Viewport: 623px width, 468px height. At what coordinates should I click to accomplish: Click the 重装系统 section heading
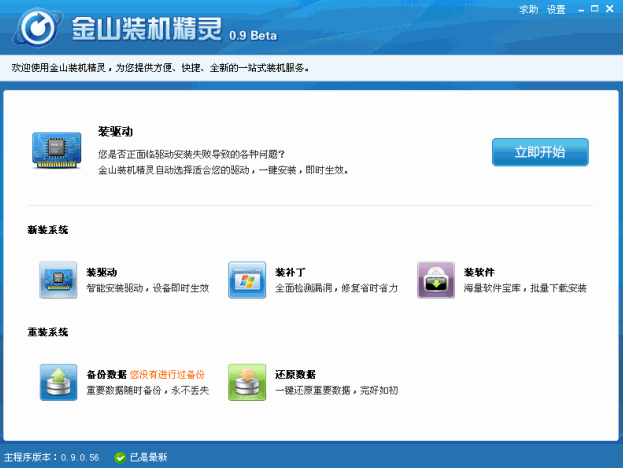pos(48,332)
